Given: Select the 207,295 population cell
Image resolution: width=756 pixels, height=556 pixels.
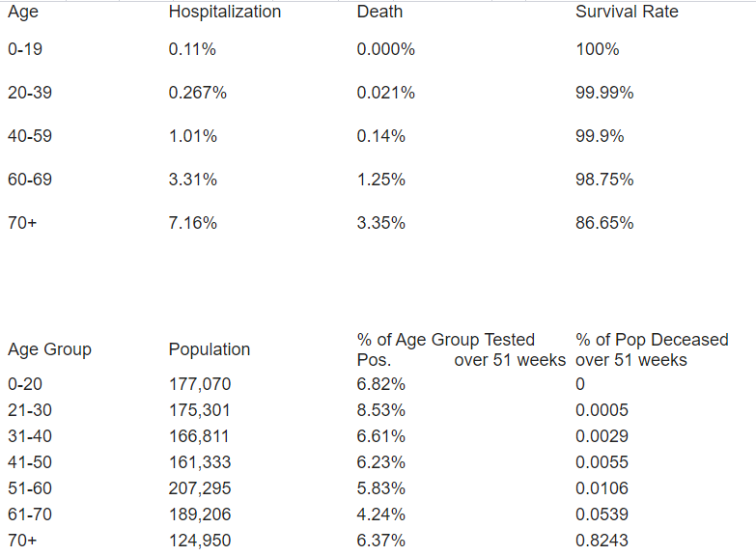Looking at the screenshot, I should click(200, 488).
